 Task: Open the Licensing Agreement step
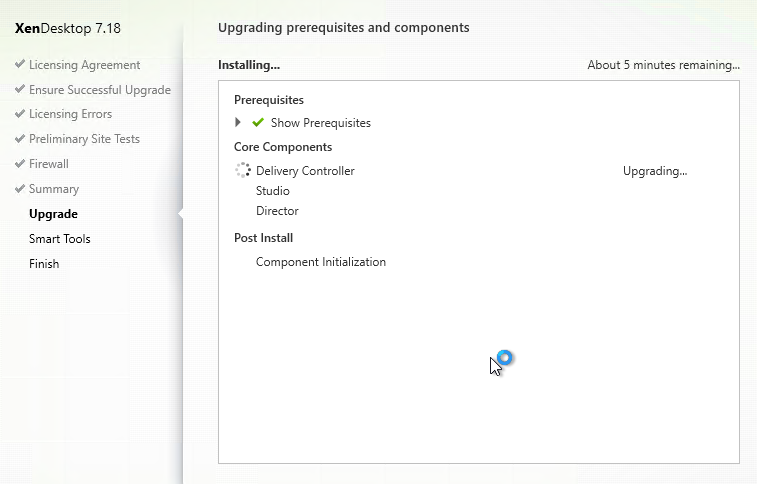coord(84,65)
